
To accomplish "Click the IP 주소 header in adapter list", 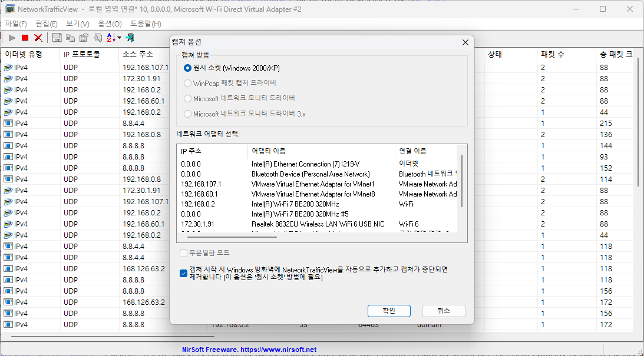I will click(212, 151).
